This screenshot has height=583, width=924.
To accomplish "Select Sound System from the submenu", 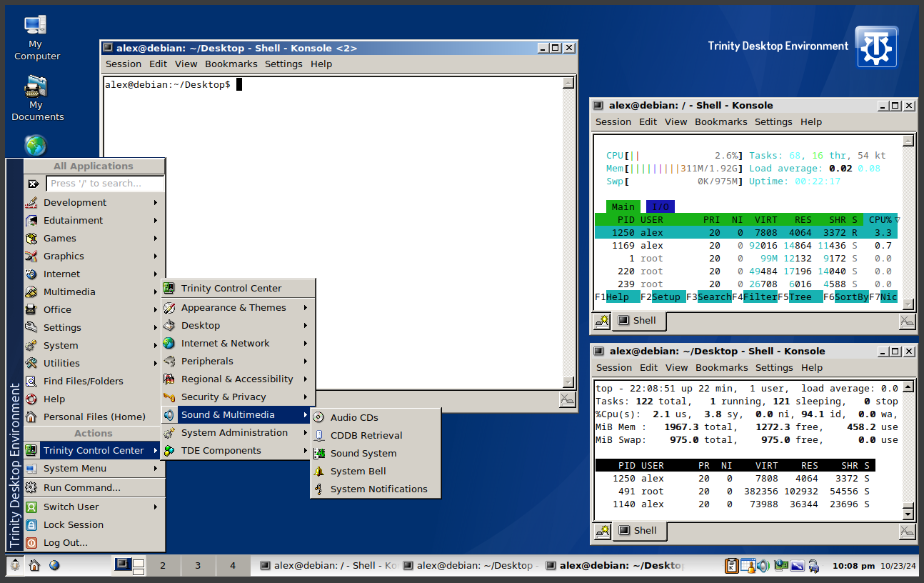I will (x=363, y=454).
